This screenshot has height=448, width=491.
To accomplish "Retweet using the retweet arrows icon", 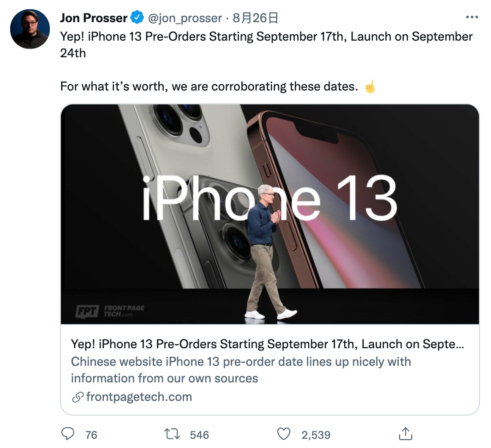I will 172,434.
